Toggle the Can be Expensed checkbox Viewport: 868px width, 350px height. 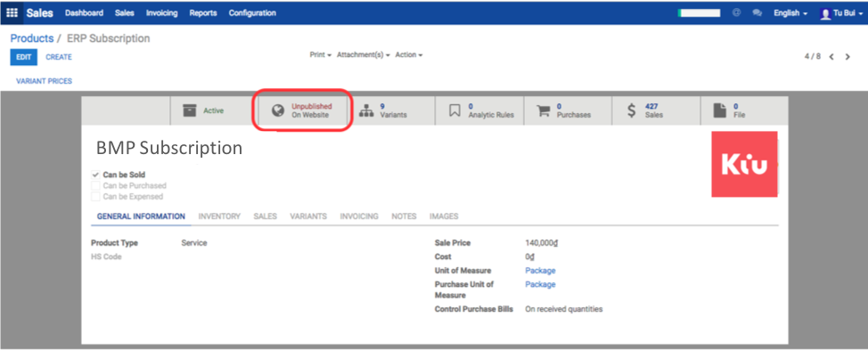point(95,196)
